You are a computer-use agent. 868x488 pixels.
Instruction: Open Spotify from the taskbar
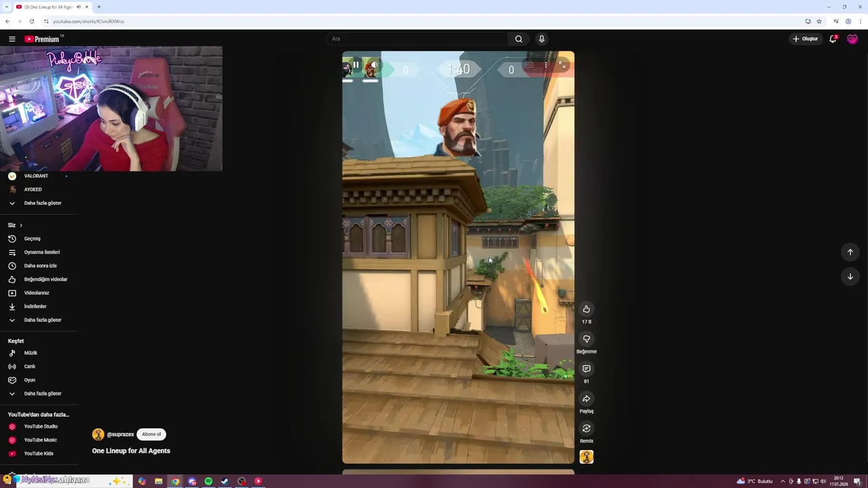point(208,481)
